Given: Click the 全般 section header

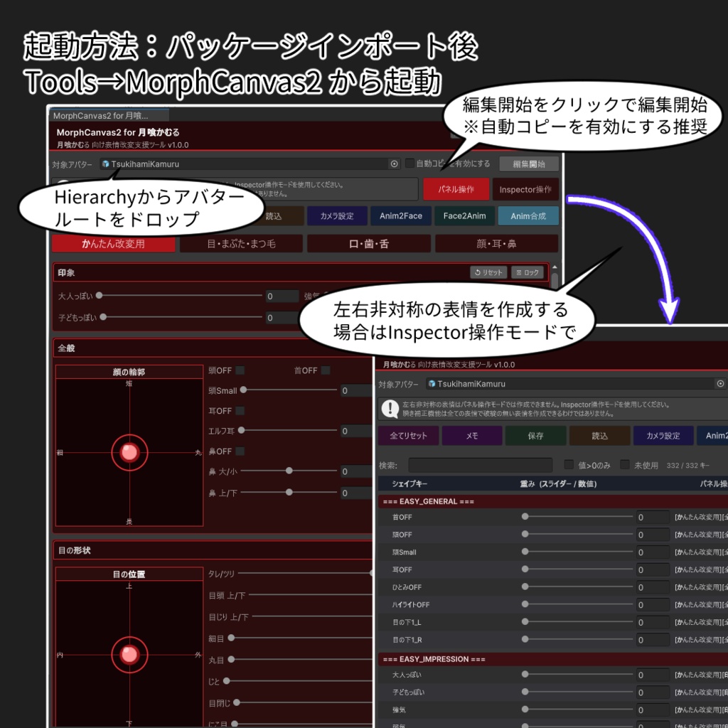Looking at the screenshot, I should [214, 348].
